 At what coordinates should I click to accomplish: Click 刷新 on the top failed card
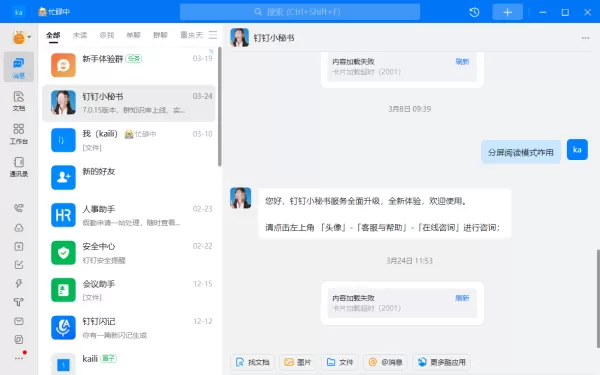tap(462, 62)
